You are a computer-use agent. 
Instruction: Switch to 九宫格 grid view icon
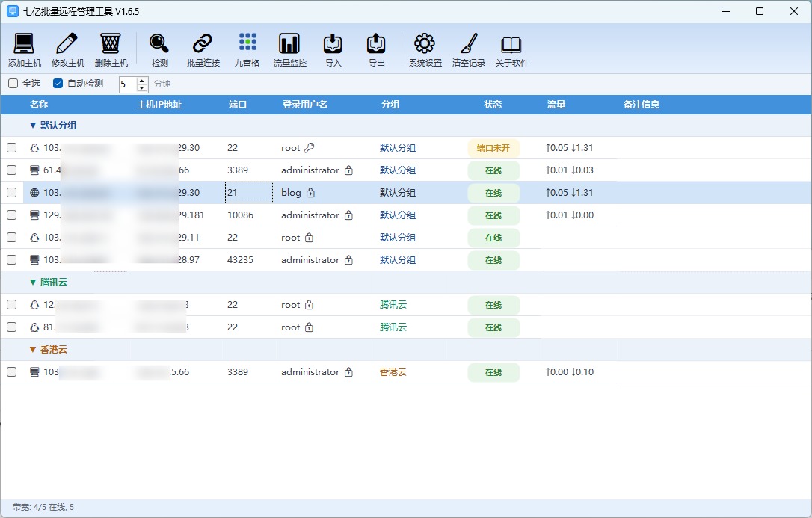click(x=247, y=43)
